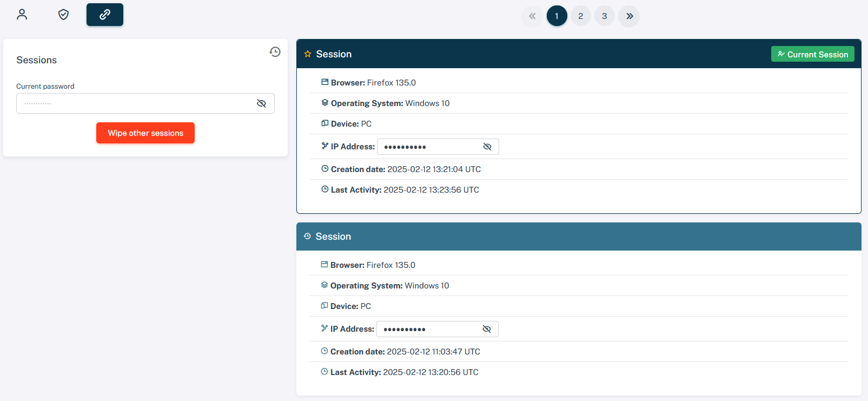This screenshot has height=401, width=868.
Task: Go to page 3 of sessions
Action: click(604, 16)
